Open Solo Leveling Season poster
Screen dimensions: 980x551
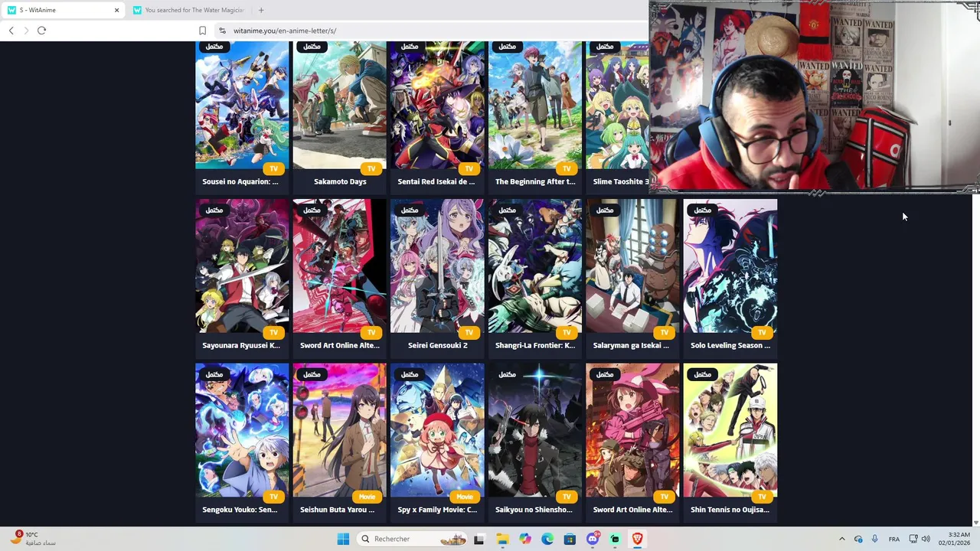pos(730,266)
